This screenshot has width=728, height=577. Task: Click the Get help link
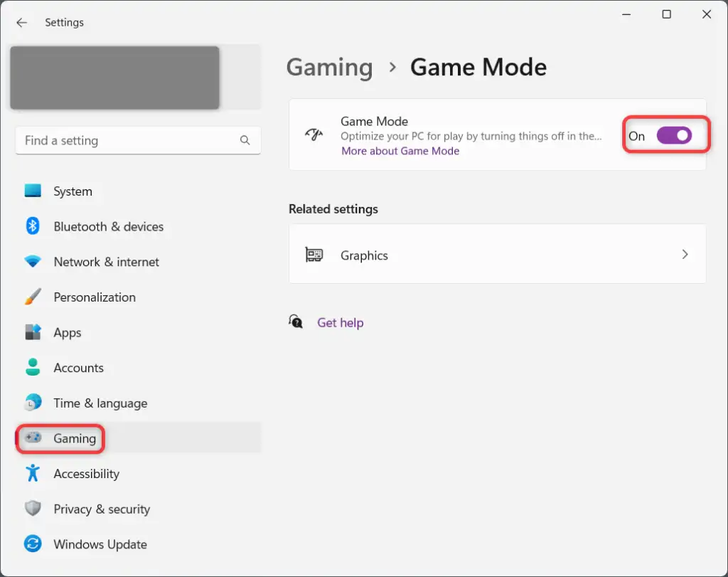pyautogui.click(x=340, y=322)
